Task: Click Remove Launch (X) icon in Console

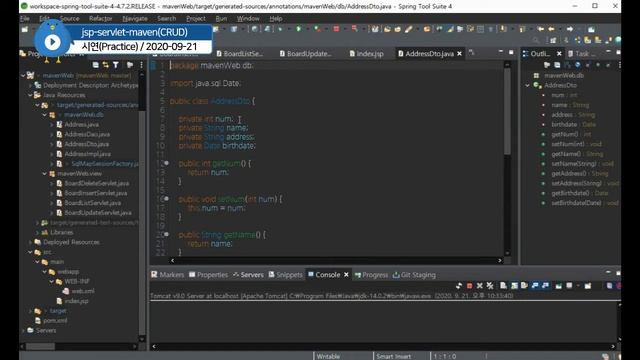Action: coord(480,286)
